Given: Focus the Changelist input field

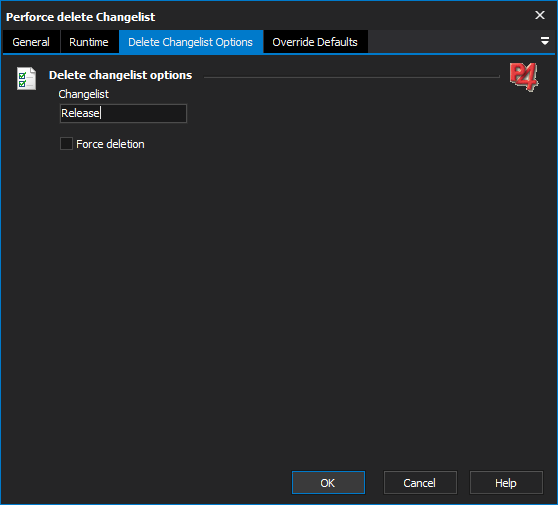Looking at the screenshot, I should pyautogui.click(x=123, y=113).
